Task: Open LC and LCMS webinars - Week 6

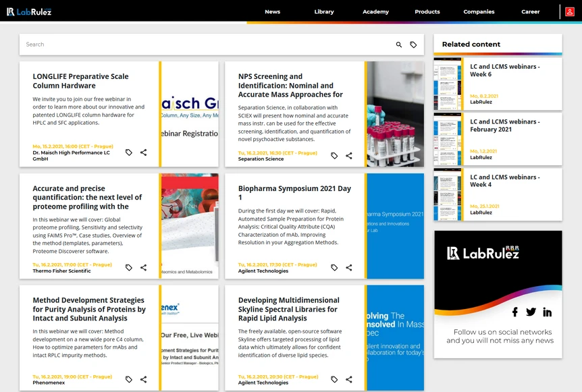Action: click(x=505, y=70)
